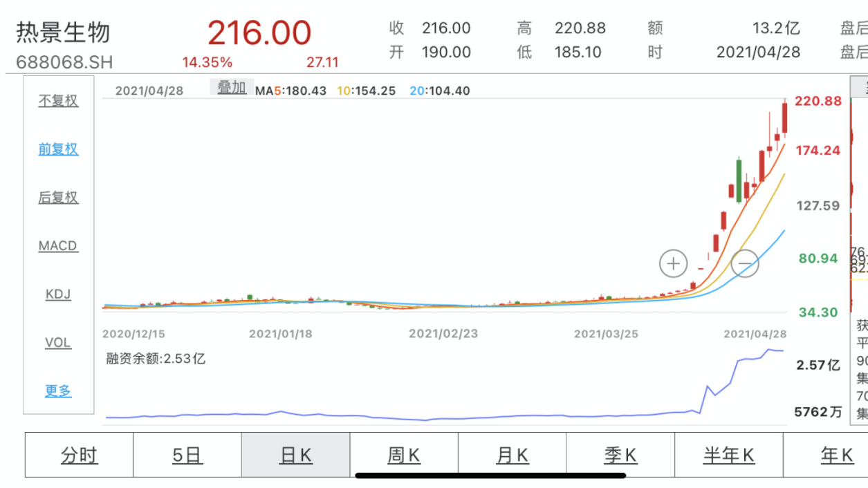Click the 5762万 margin axis label
This screenshot has height=488, width=868.
click(819, 413)
